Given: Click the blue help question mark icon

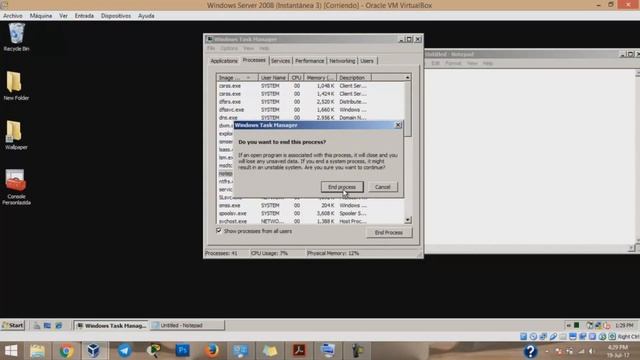Looking at the screenshot, I should (530, 351).
